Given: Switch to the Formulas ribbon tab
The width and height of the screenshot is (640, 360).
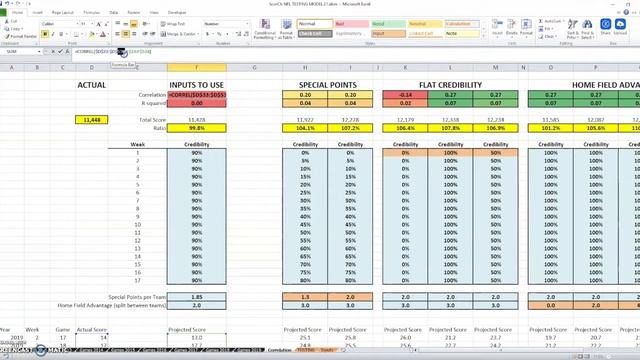Looking at the screenshot, I should pyautogui.click(x=91, y=13).
